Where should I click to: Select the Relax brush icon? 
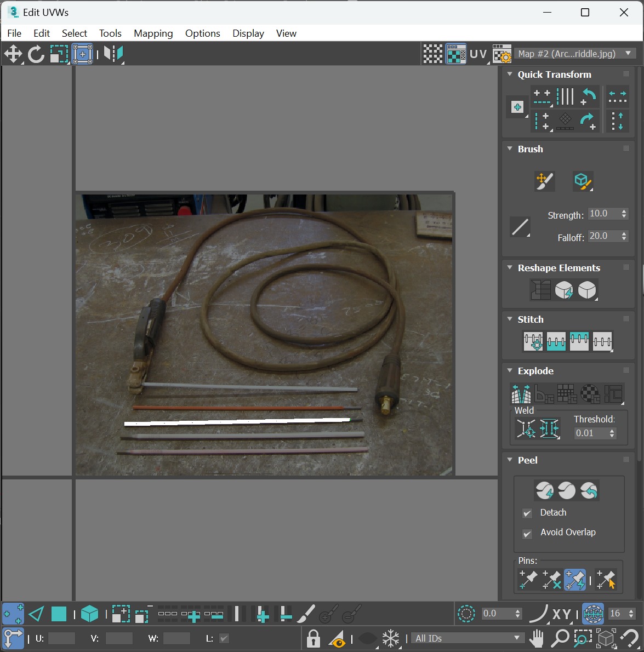pyautogui.click(x=583, y=181)
